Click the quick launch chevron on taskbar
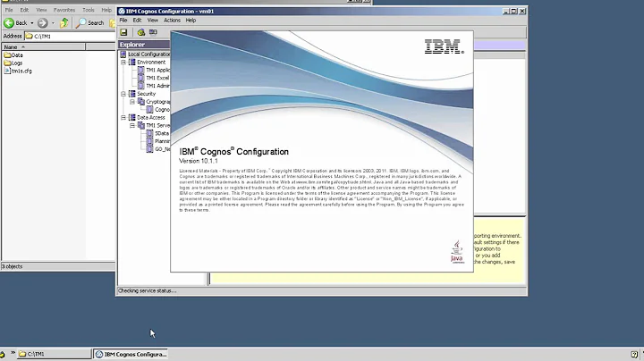The image size is (644, 361). [x=13, y=352]
